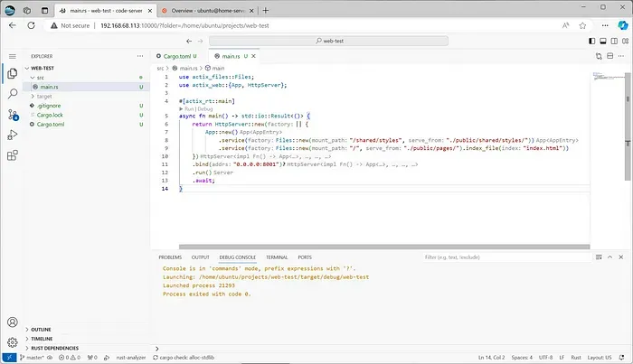Screen dimensions: 633x364
Task: Open Source Control view icon
Action: click(13, 115)
